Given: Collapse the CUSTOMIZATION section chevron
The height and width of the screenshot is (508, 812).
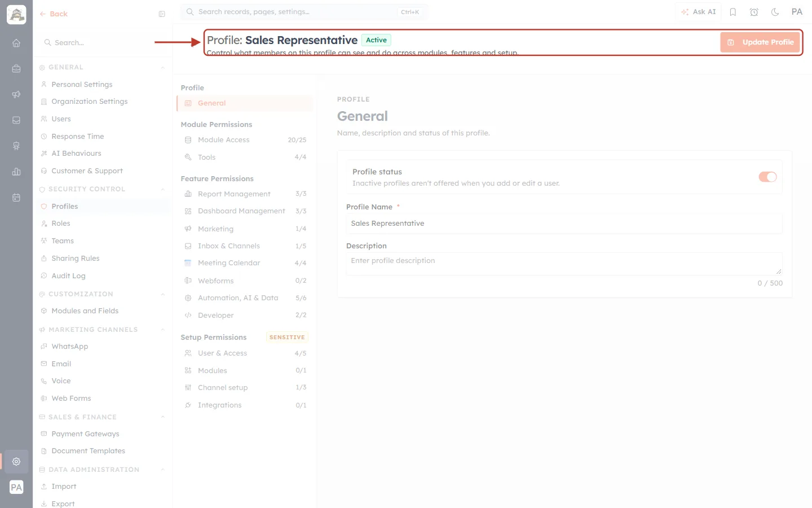Looking at the screenshot, I should tap(163, 295).
